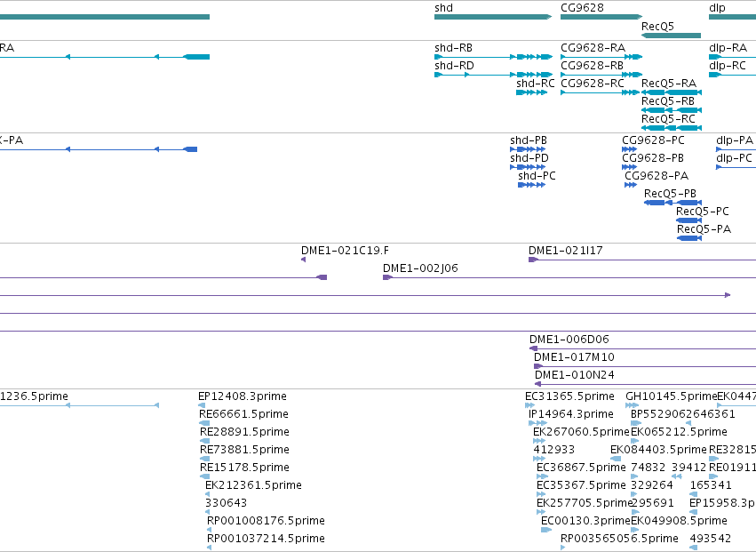This screenshot has width=756, height=552.
Task: Click the CG9628-PB protein label
Action: click(x=653, y=158)
